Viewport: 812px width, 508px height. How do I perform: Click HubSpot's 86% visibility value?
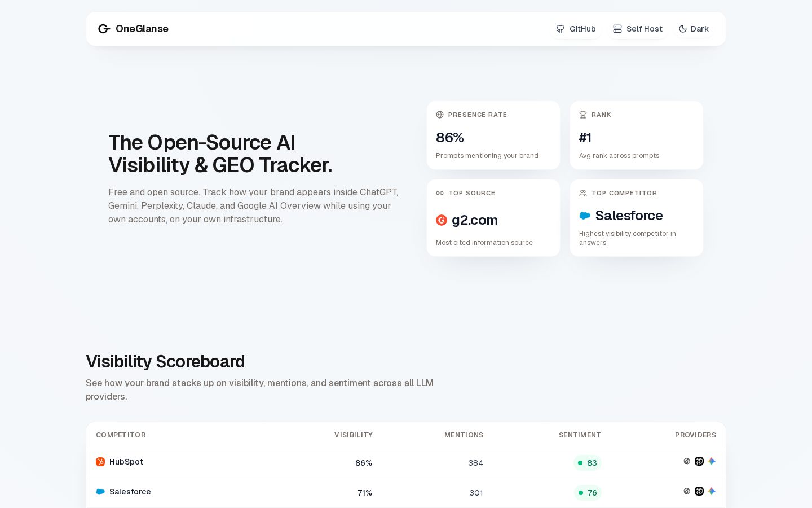click(x=364, y=463)
